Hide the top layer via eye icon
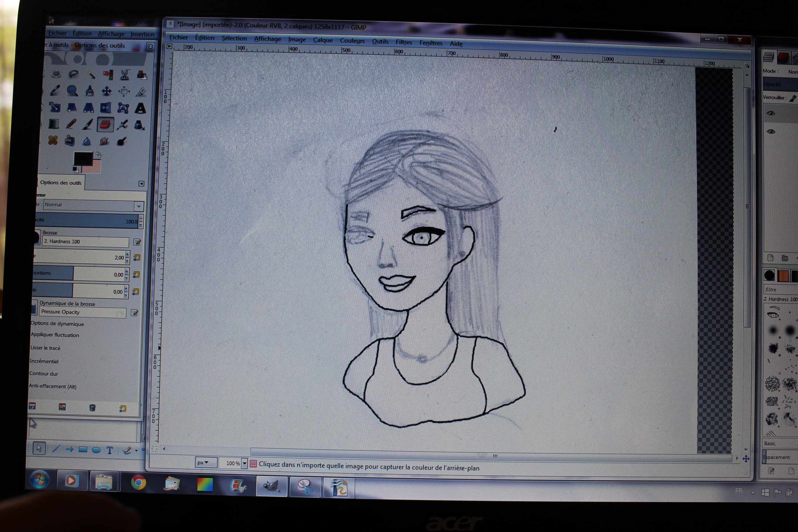798x532 pixels. pos(771,113)
